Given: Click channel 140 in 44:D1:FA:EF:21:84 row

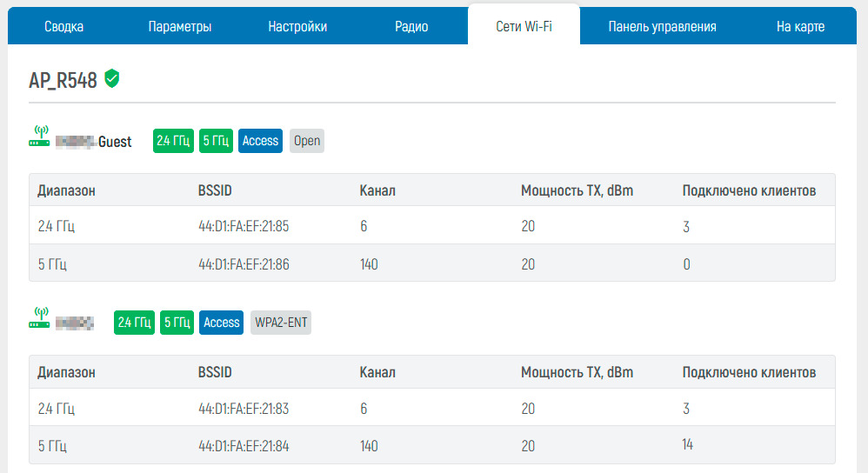Looking at the screenshot, I should (369, 446).
